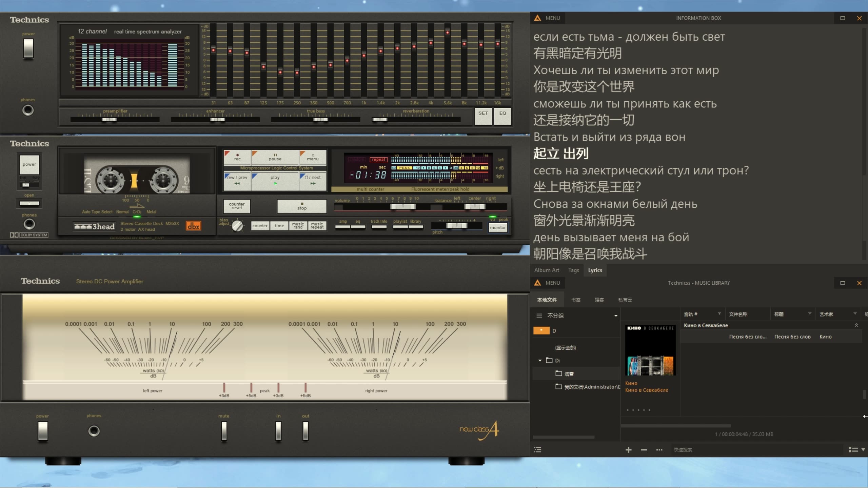The height and width of the screenshot is (488, 868).
Task: Click the Кино album cover thumbnail
Action: click(650, 350)
